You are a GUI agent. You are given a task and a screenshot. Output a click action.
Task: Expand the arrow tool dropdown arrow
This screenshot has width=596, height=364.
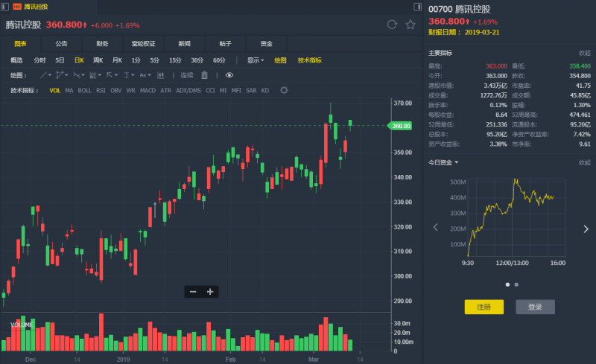coord(116,75)
